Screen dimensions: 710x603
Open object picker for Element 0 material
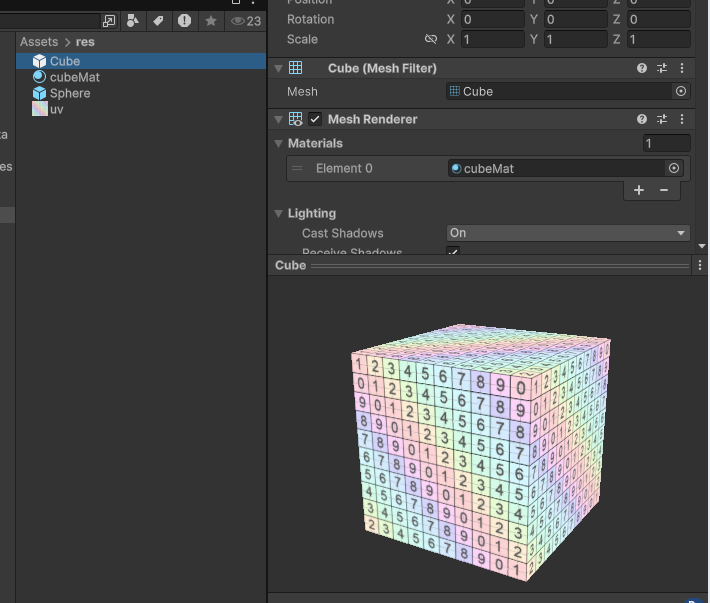674,168
